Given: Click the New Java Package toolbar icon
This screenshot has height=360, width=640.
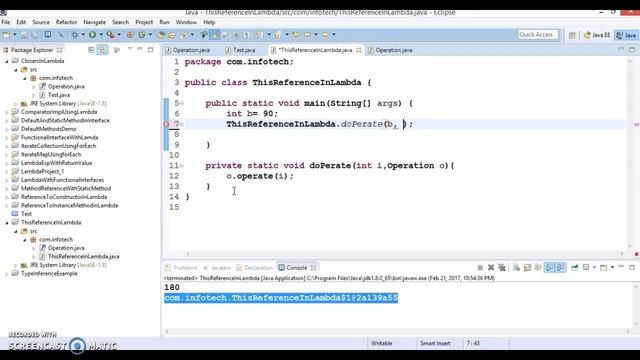Looking at the screenshot, I should [x=130, y=35].
